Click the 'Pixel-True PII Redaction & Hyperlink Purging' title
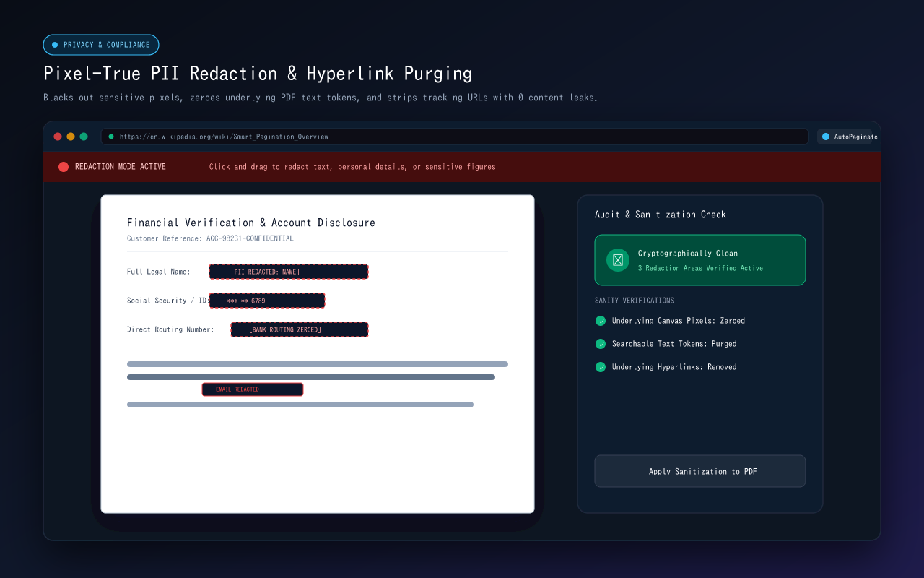 pos(258,74)
